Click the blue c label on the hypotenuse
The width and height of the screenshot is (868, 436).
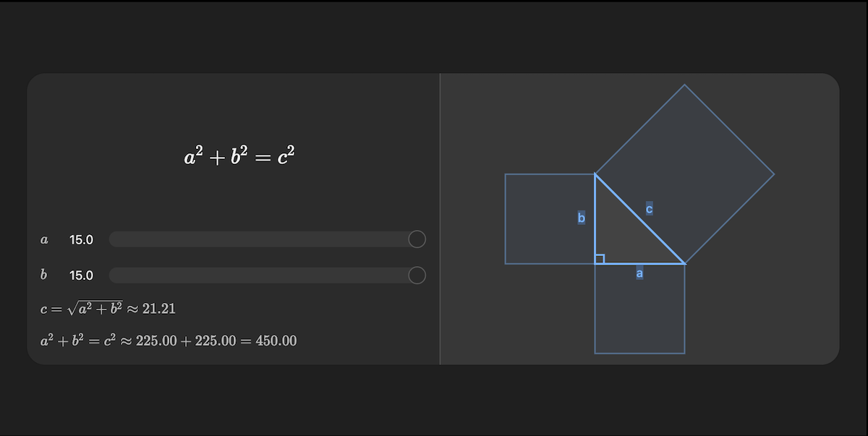[649, 208]
